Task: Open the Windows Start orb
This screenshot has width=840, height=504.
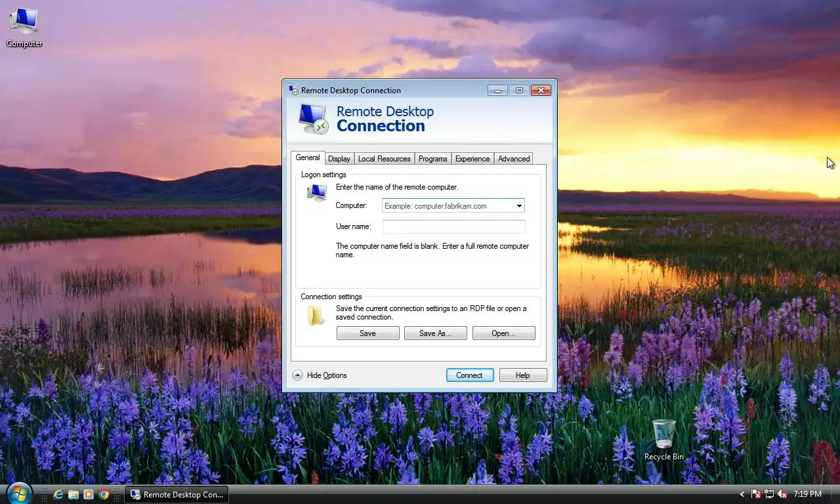Action: pyautogui.click(x=18, y=493)
